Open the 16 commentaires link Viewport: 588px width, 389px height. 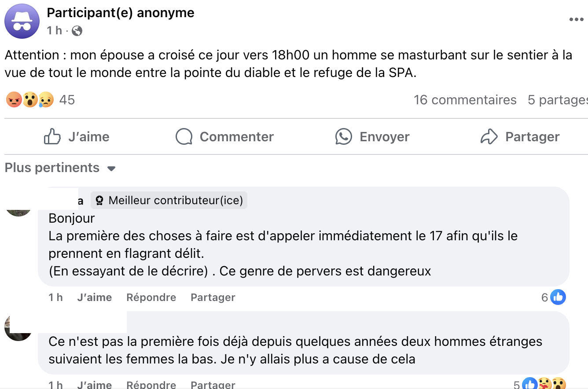(465, 100)
